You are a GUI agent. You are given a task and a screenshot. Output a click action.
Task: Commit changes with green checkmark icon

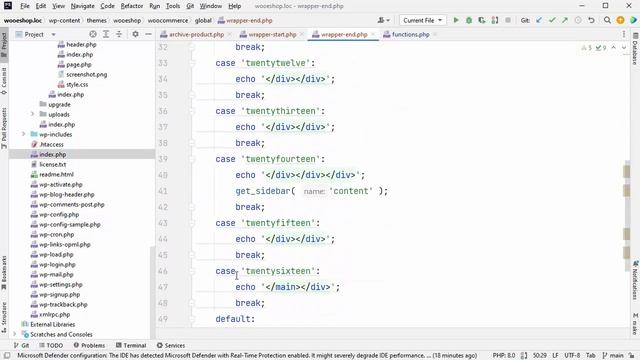click(552, 20)
